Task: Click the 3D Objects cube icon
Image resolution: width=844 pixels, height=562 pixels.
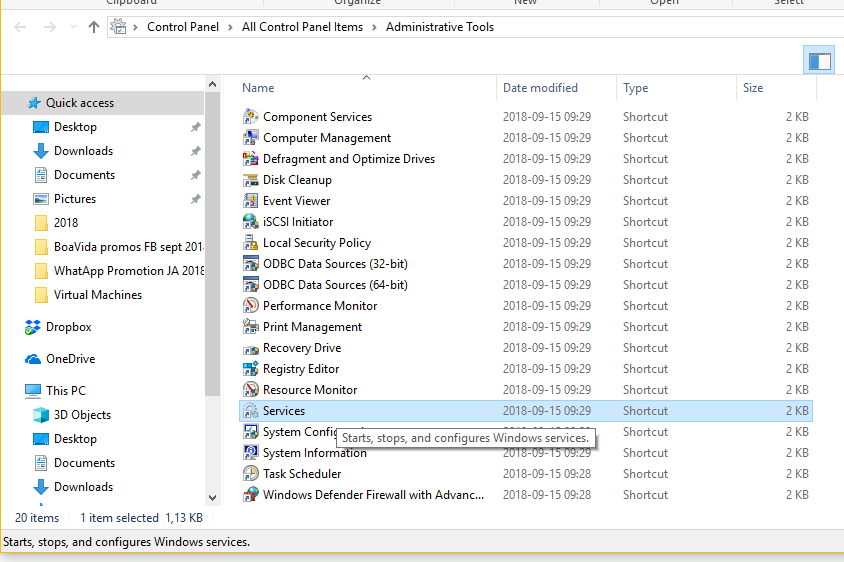Action: point(41,415)
